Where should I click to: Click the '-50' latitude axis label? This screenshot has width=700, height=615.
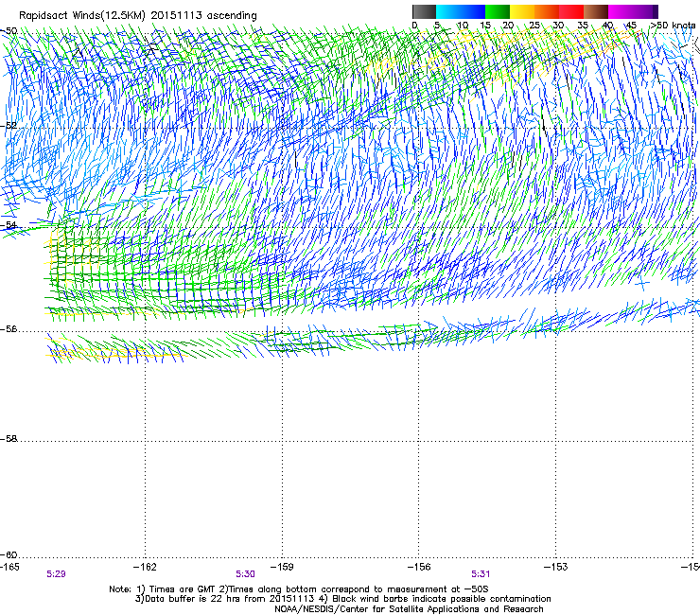[9, 31]
